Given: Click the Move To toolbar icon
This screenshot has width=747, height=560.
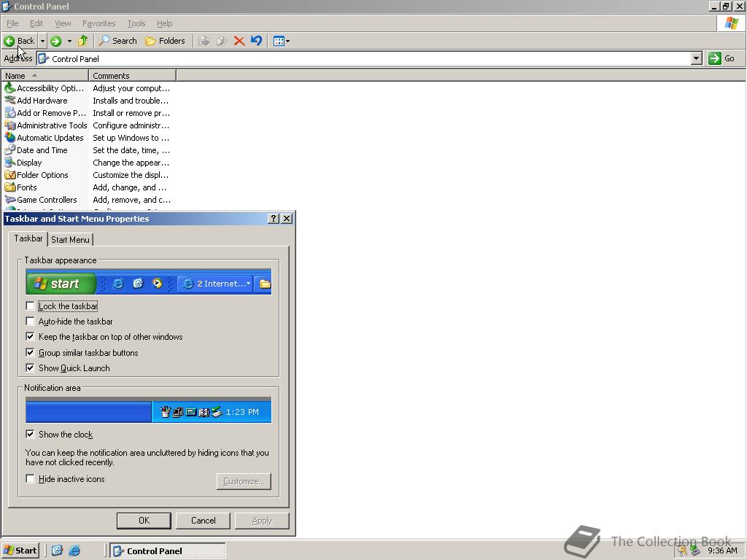Looking at the screenshot, I should tap(204, 41).
